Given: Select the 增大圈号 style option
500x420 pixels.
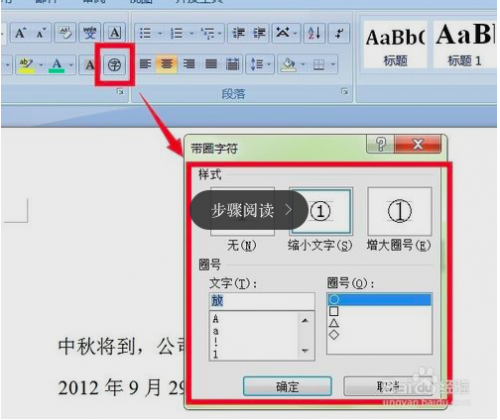Looking at the screenshot, I should pos(399,211).
